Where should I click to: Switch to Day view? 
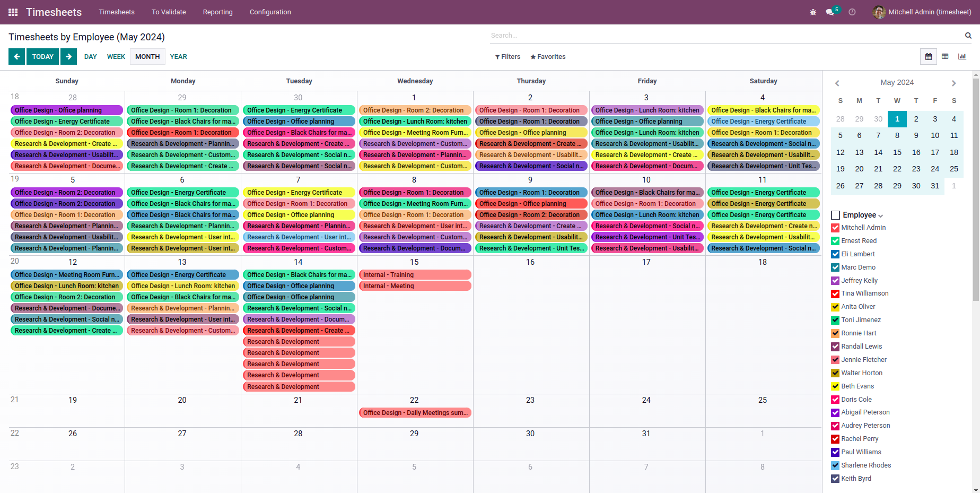91,57
